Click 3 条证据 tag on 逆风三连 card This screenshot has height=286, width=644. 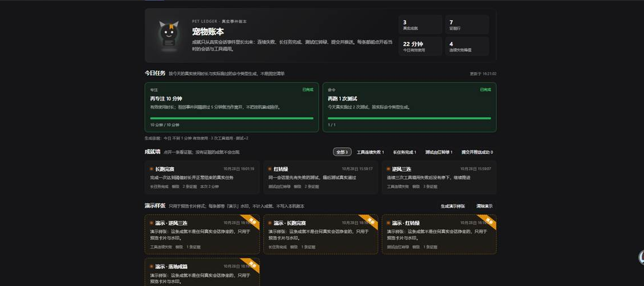(430, 186)
